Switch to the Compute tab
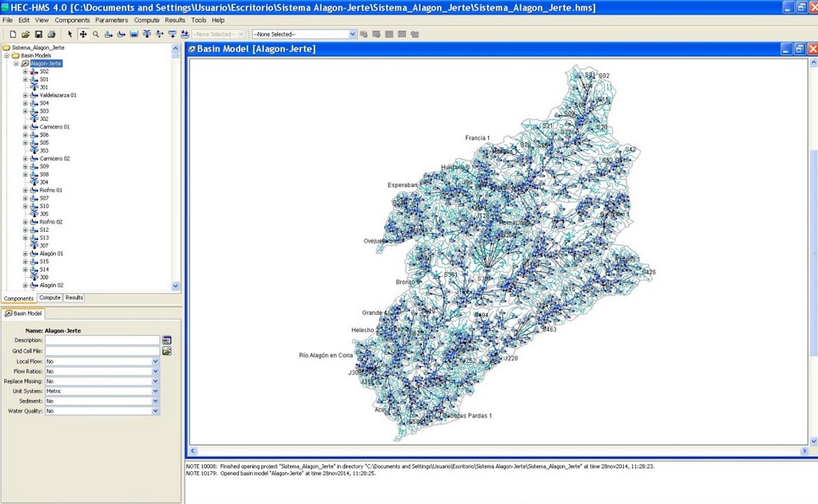 (50, 298)
